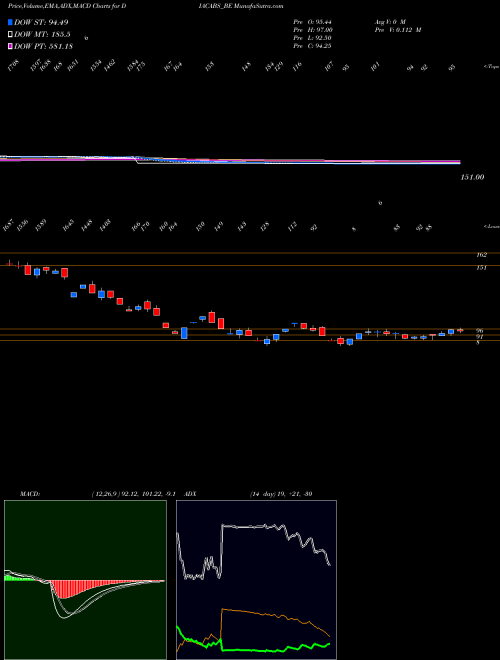Viewport: 500px width, 660px height.
Task: Select the 'DOW MT: 185.5' legend text
Action: 42,34
